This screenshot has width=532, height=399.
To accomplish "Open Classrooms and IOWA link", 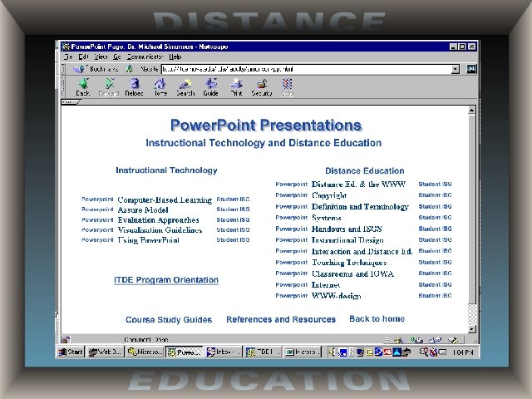I will pyautogui.click(x=352, y=273).
